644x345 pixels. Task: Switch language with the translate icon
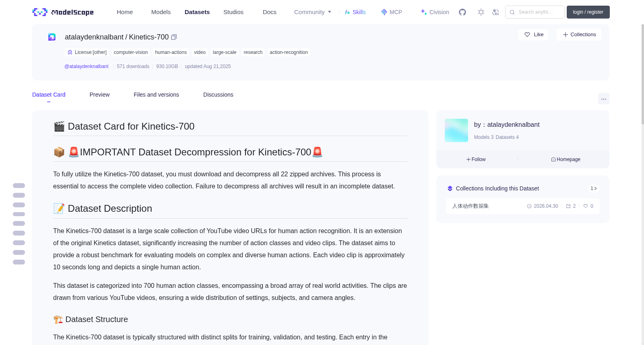[495, 12]
